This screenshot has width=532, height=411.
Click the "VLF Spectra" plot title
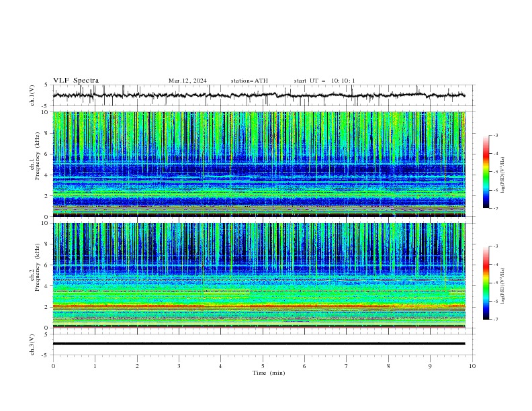point(76,81)
